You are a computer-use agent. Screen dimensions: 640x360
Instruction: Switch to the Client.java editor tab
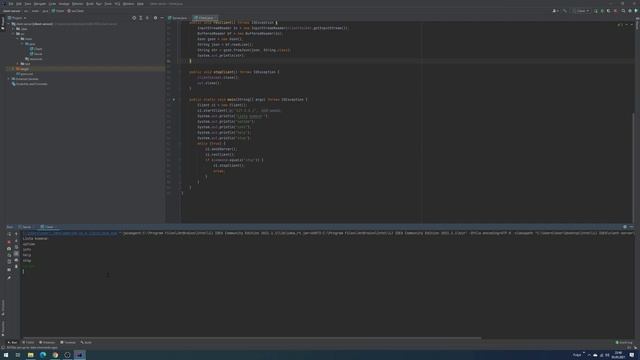point(205,18)
